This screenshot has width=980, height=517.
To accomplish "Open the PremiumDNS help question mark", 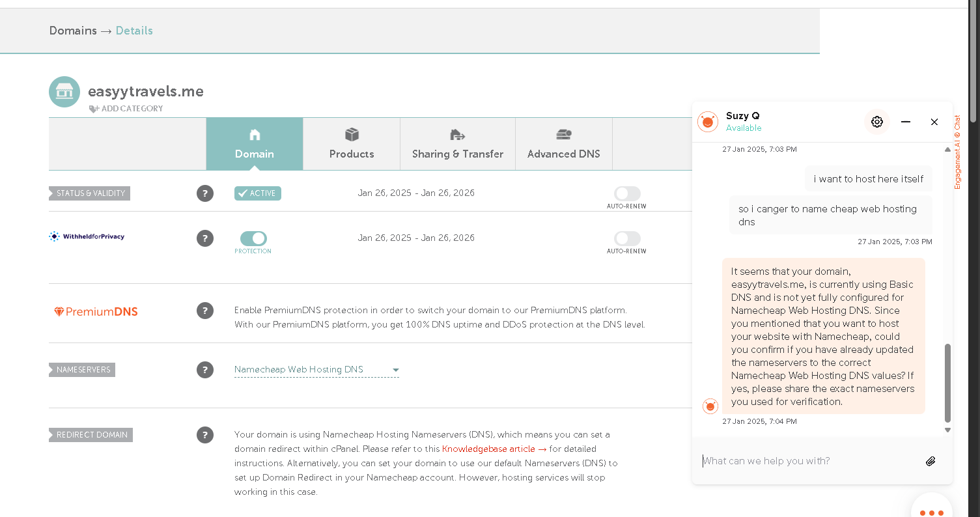I will coord(205,311).
